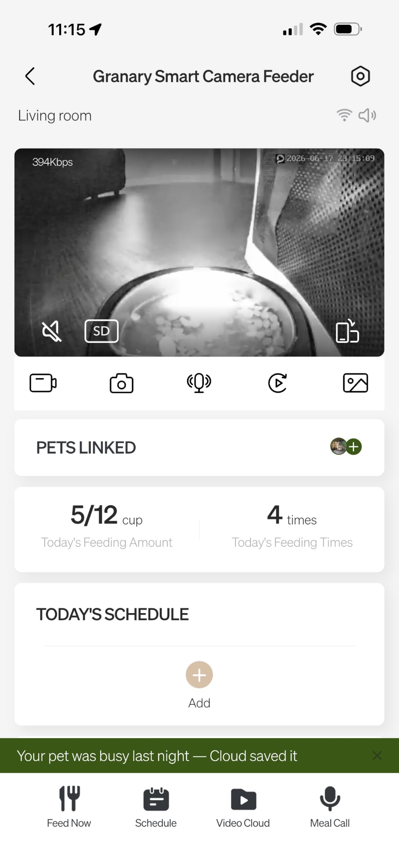Unmute the camera feed audio
This screenshot has height=868, width=399.
click(x=52, y=332)
